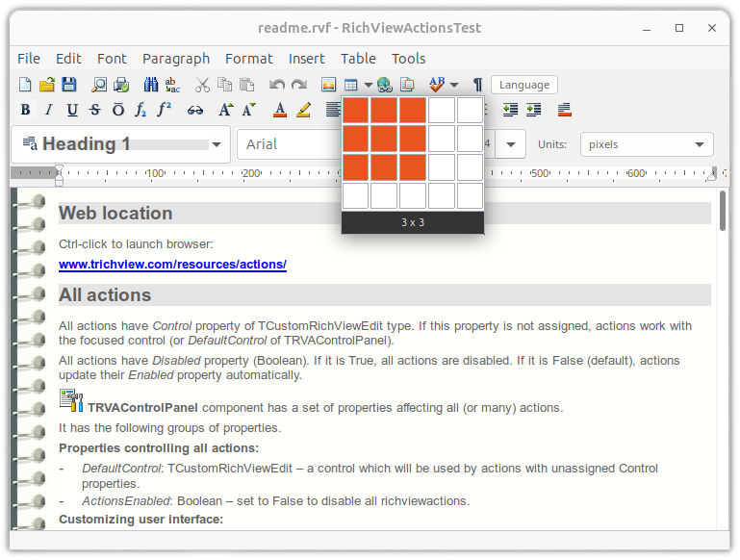Click the subscript f₂ icon

[141, 110]
